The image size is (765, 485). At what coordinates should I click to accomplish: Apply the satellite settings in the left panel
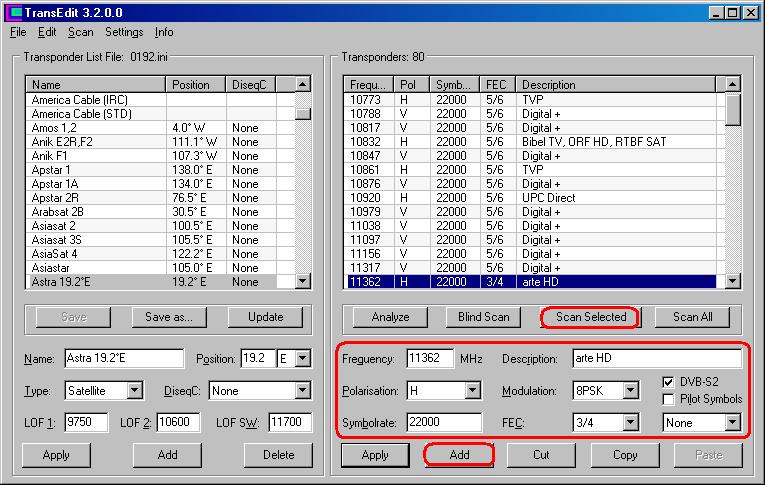(x=56, y=455)
